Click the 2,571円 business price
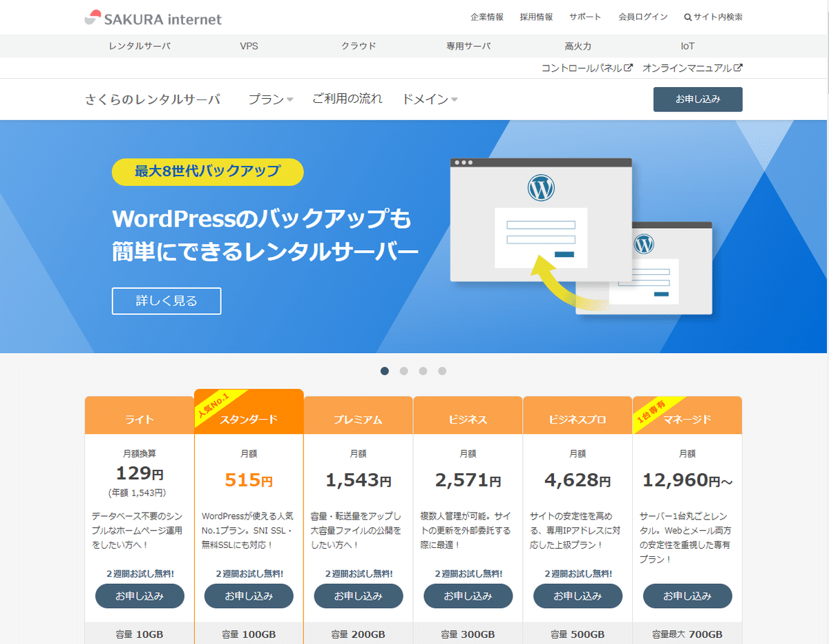829x644 pixels. pos(468,480)
